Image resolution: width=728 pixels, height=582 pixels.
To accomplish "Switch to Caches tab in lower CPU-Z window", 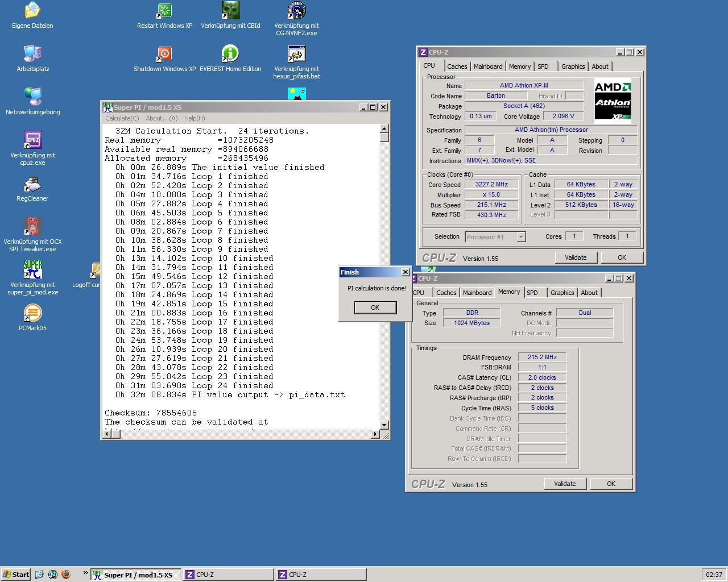I will tap(446, 293).
